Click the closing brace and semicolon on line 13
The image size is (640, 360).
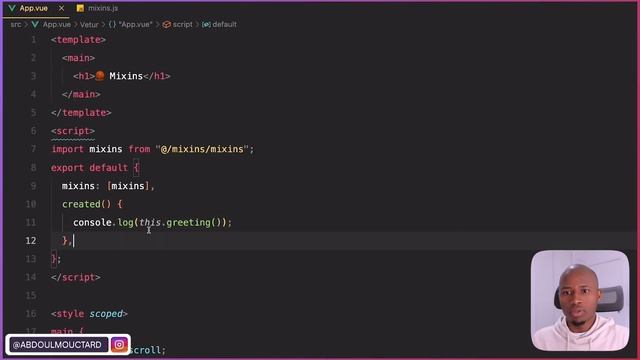pyautogui.click(x=56, y=259)
